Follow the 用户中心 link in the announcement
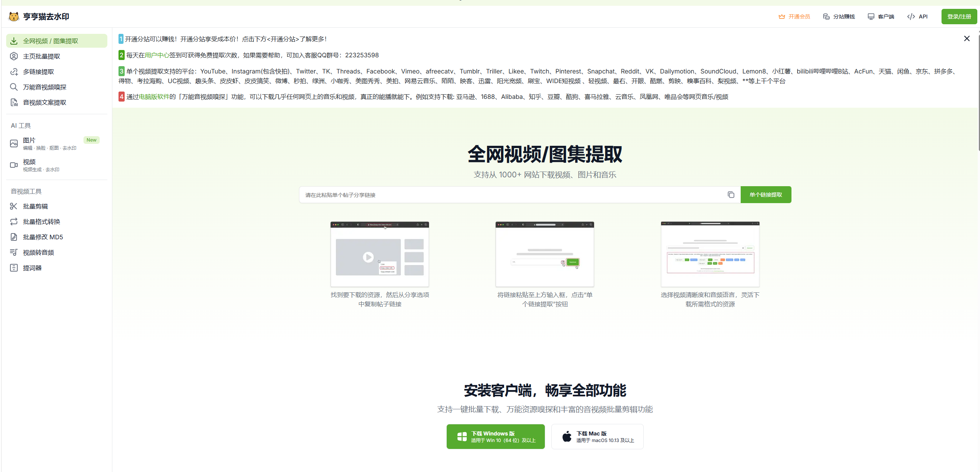Image resolution: width=980 pixels, height=472 pixels. [x=157, y=55]
